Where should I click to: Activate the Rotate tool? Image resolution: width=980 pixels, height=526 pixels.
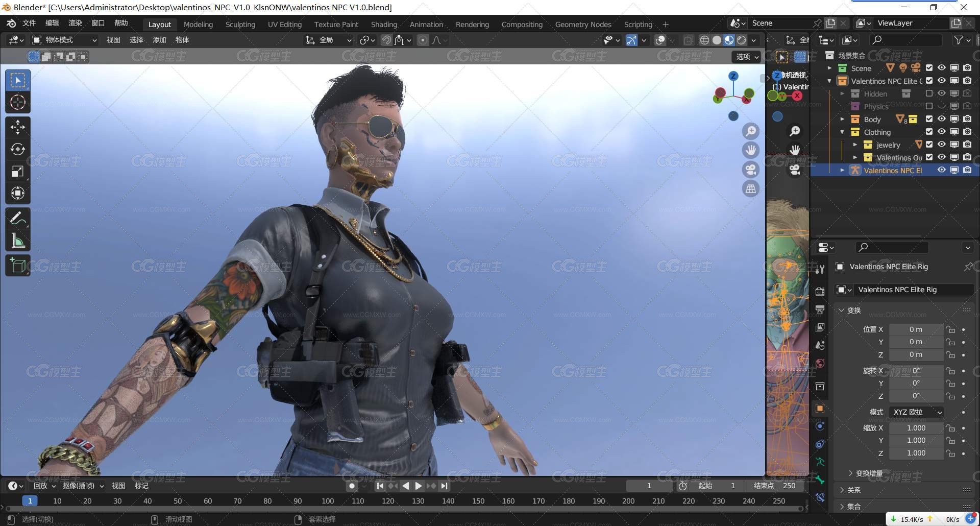[x=18, y=149]
